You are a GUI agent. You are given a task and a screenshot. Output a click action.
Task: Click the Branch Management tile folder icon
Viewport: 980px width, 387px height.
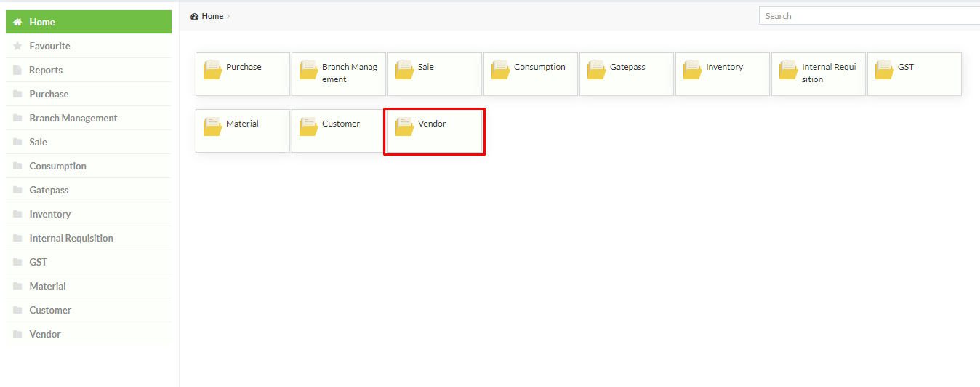308,70
